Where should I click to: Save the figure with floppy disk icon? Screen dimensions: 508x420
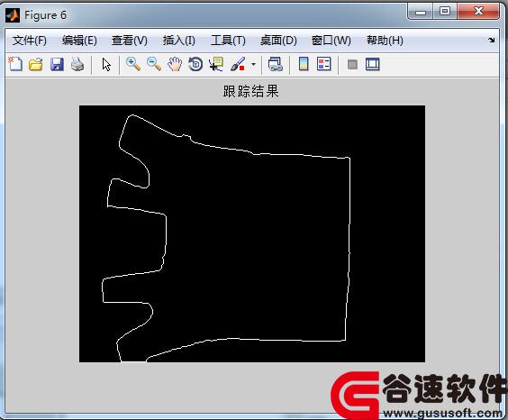coord(57,64)
